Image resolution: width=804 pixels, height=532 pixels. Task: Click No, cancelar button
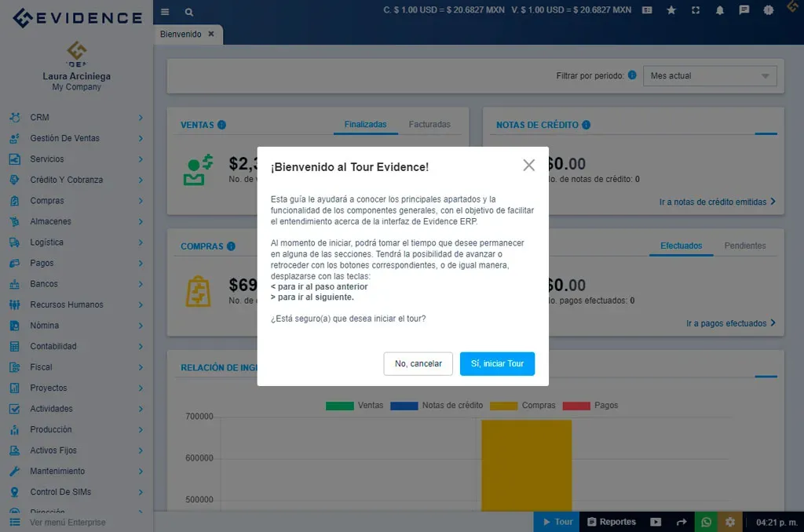pyautogui.click(x=418, y=364)
